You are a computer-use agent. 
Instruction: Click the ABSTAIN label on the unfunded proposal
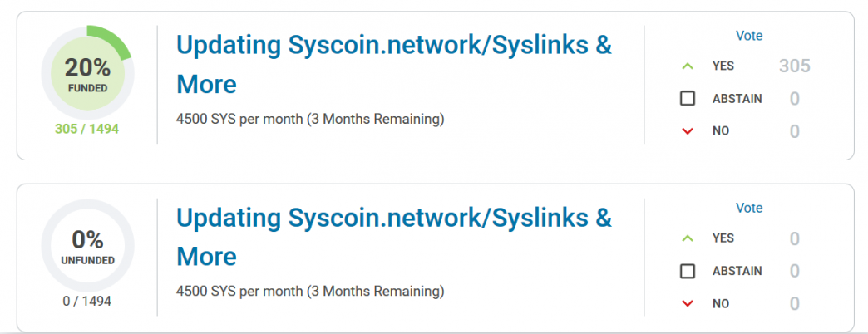(737, 271)
